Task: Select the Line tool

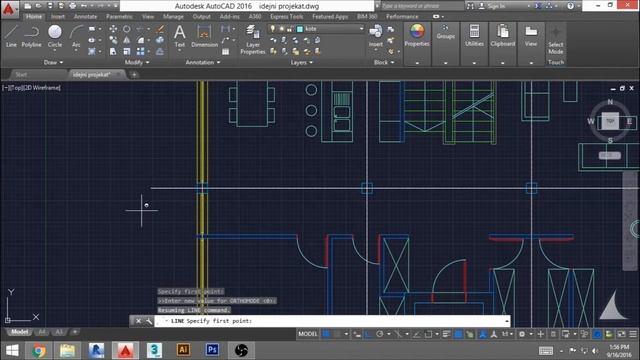Action: [x=11, y=36]
